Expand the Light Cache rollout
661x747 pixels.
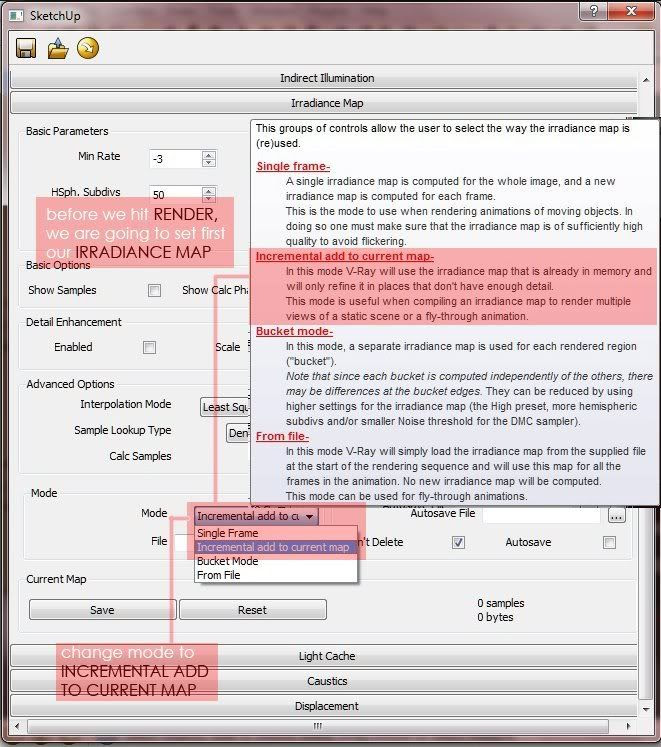click(324, 656)
